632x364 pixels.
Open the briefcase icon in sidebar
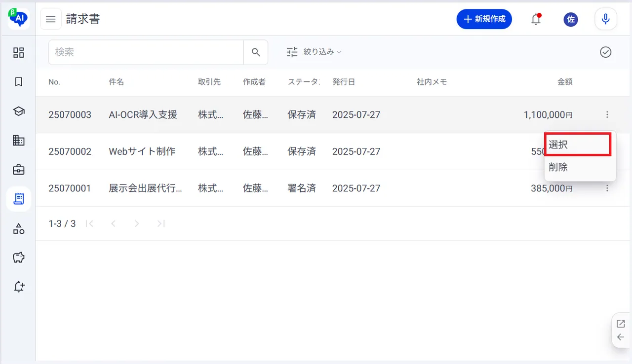pyautogui.click(x=18, y=170)
